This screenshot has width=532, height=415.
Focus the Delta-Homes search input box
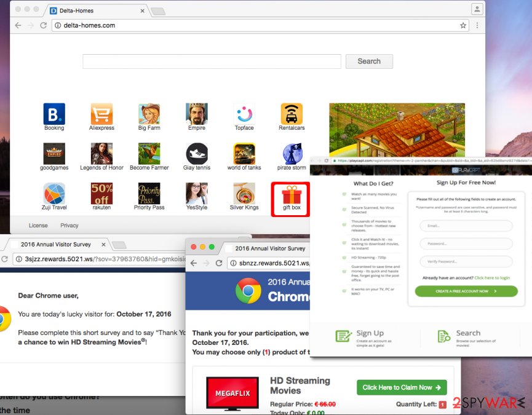[x=212, y=61]
